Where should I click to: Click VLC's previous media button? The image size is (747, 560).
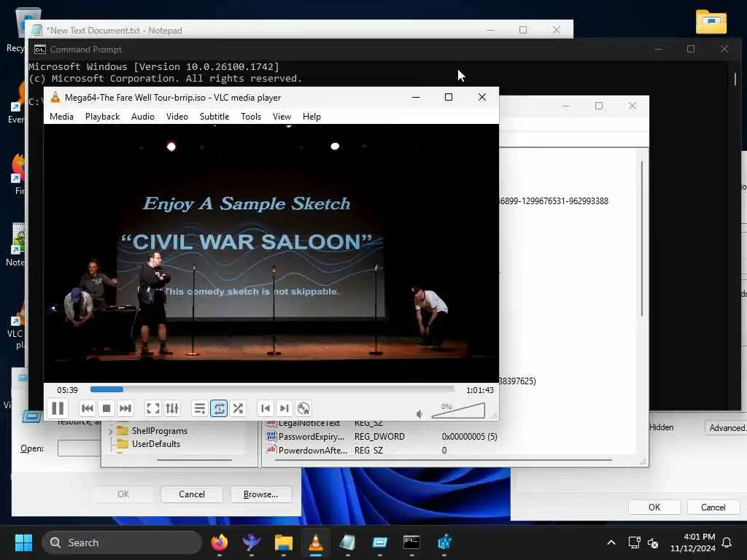(88, 408)
